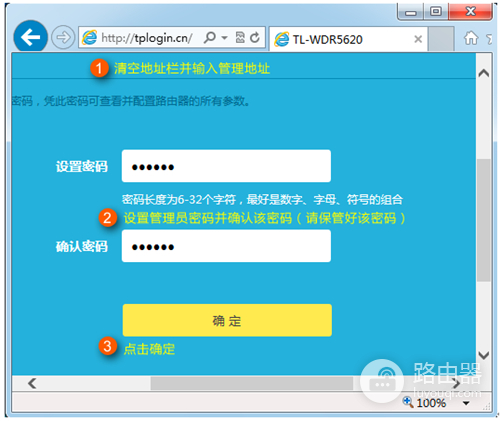Click the yellow 确定 confirm button

[227, 320]
